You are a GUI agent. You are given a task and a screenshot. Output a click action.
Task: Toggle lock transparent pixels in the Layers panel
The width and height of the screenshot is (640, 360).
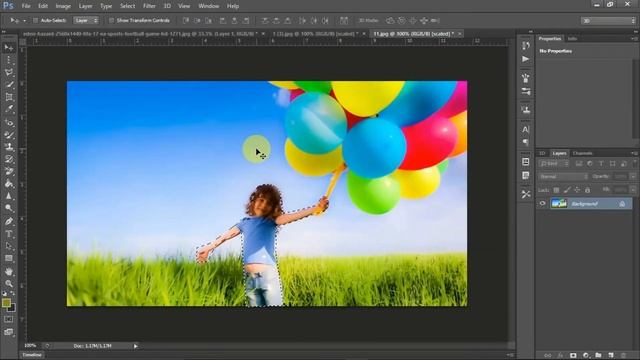click(x=556, y=190)
